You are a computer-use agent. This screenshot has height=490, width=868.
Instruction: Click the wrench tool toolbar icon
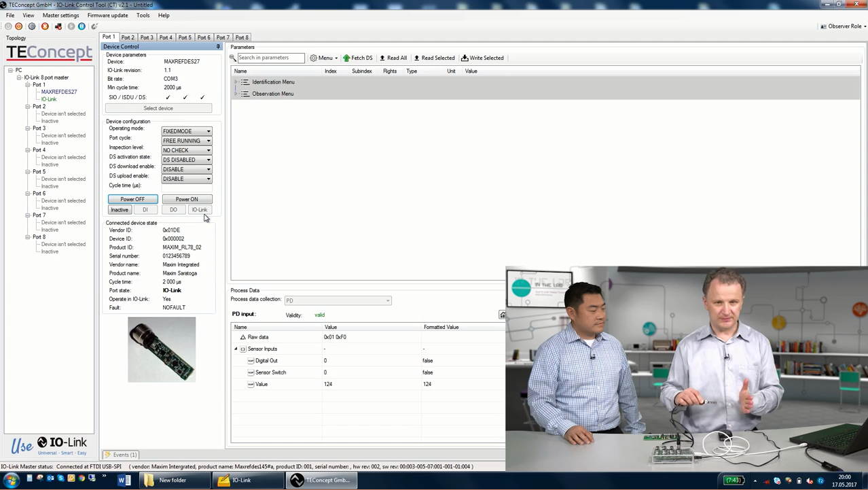point(94,27)
